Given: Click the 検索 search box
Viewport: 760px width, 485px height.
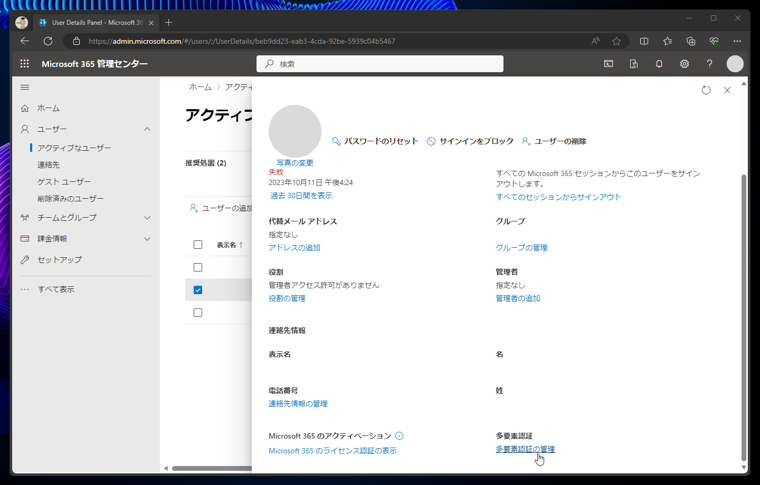Looking at the screenshot, I should pos(380,63).
